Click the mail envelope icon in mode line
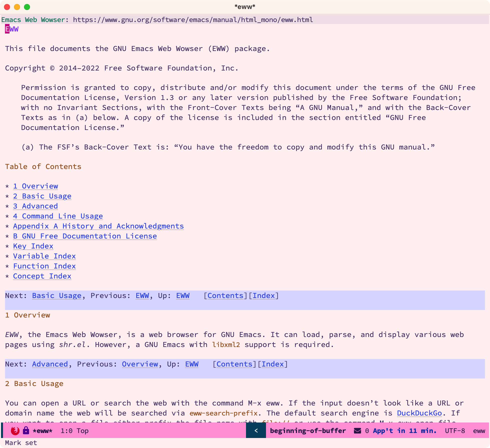The height and width of the screenshot is (448, 490). [x=357, y=430]
